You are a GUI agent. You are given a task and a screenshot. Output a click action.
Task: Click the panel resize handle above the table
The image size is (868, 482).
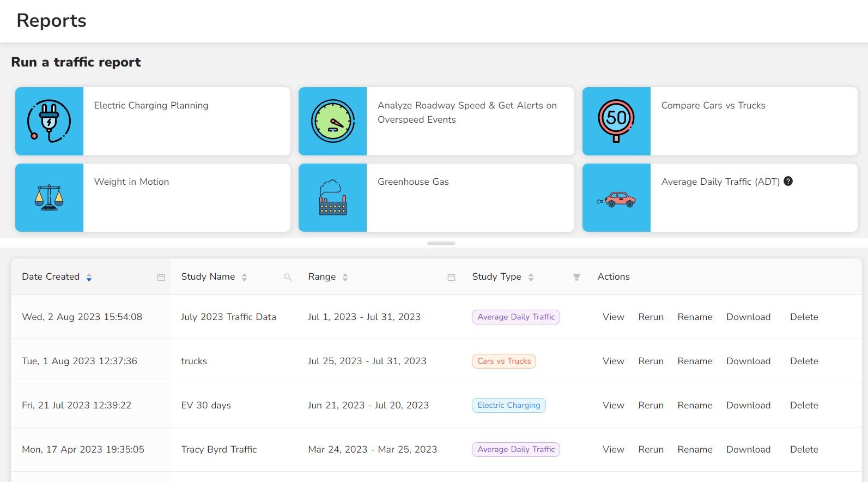[441, 243]
